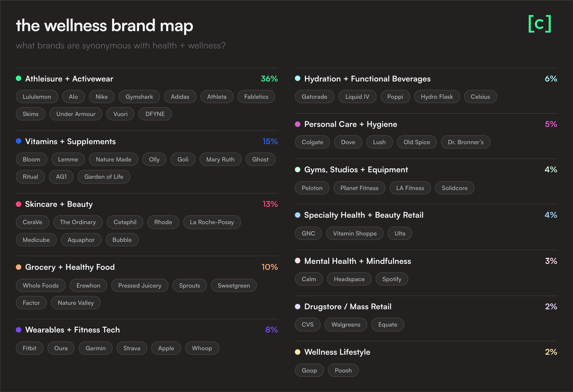Click the magenta dot beside Personal Care + Hygiene
Image resolution: width=573 pixels, height=392 pixels.
point(298,124)
